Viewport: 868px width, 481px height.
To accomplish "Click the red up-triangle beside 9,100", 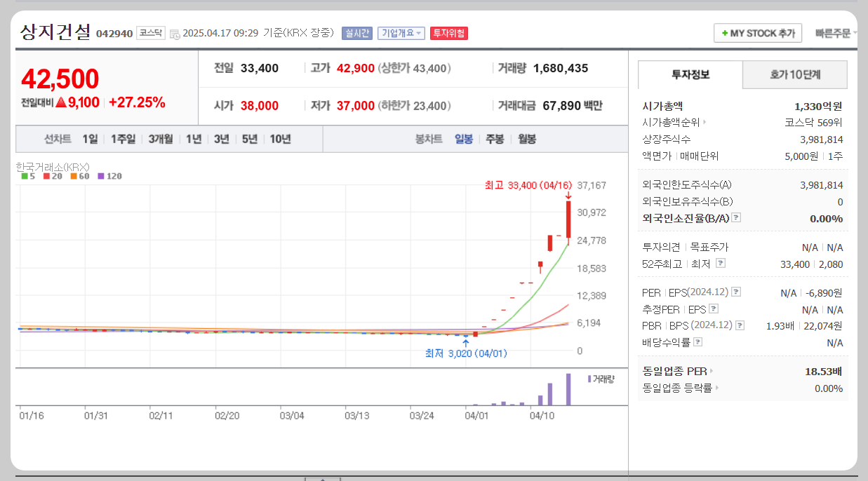I will [60, 102].
